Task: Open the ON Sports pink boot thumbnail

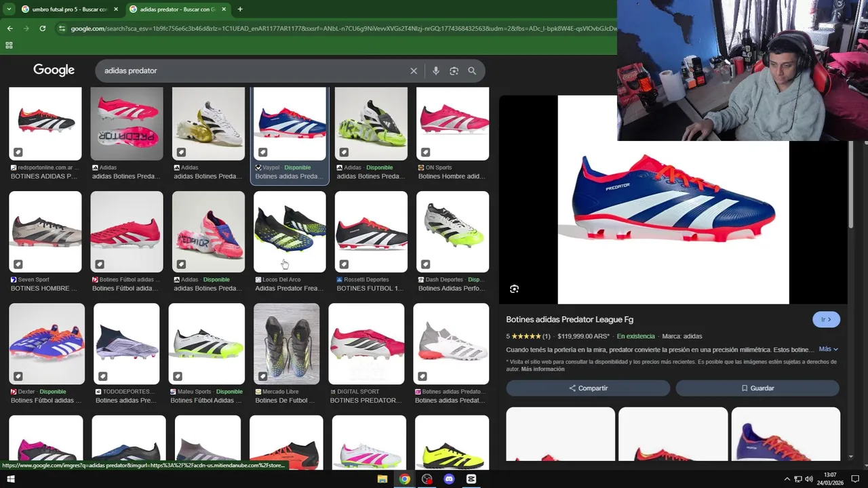Action: (x=452, y=123)
